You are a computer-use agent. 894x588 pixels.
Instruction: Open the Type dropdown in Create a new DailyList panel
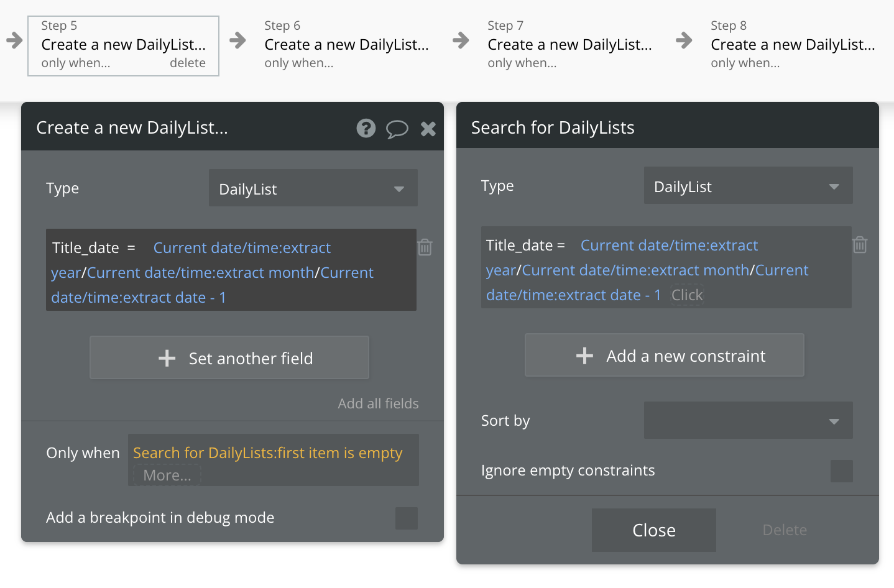tap(313, 188)
